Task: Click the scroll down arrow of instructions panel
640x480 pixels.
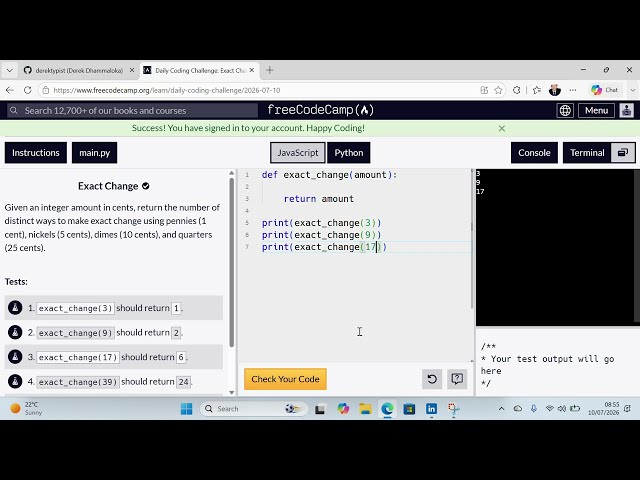Action: 232,393
